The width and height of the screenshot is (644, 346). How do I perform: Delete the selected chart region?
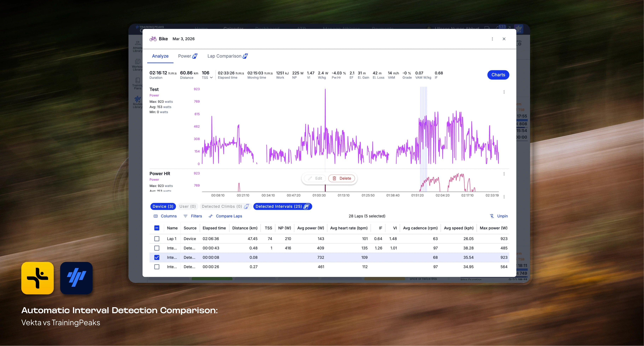click(x=342, y=178)
